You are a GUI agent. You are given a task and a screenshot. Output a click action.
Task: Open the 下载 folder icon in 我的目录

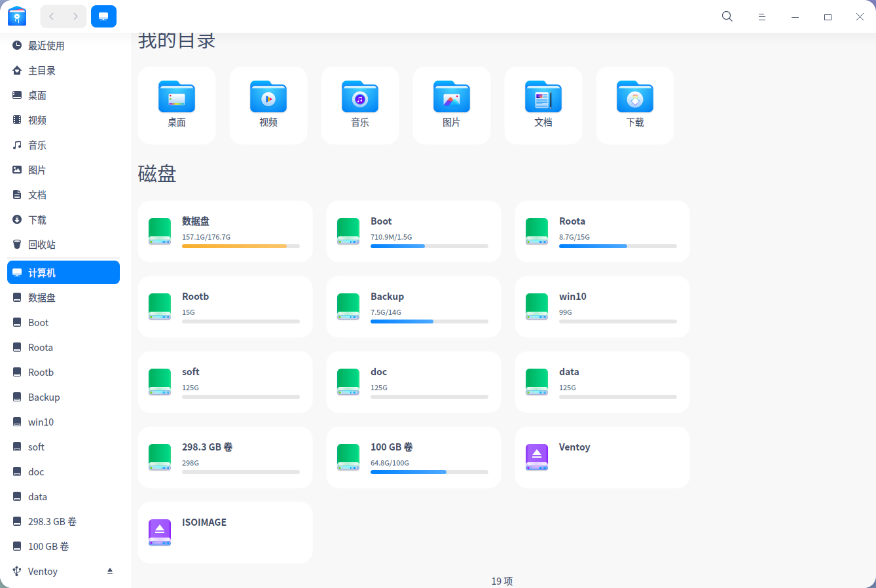[635, 97]
